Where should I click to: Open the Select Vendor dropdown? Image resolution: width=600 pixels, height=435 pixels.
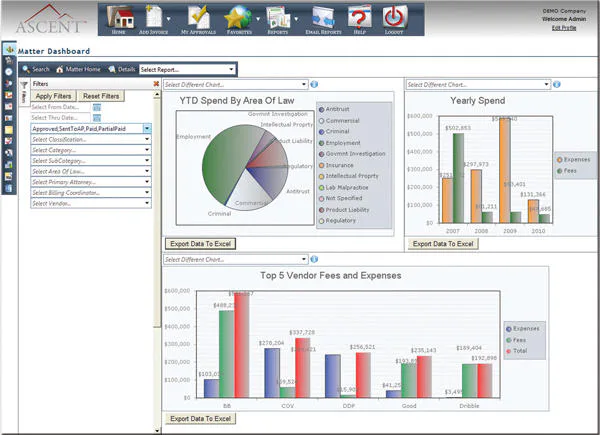tap(91, 204)
